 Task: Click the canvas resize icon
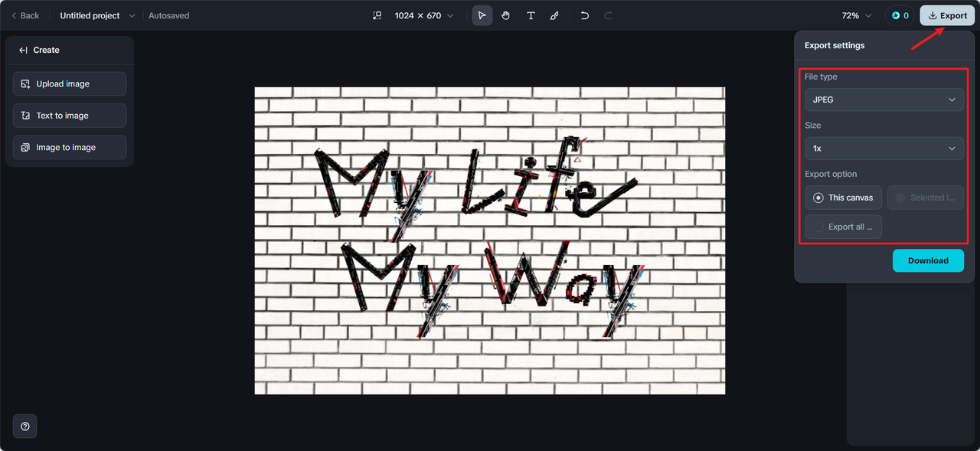tap(377, 15)
